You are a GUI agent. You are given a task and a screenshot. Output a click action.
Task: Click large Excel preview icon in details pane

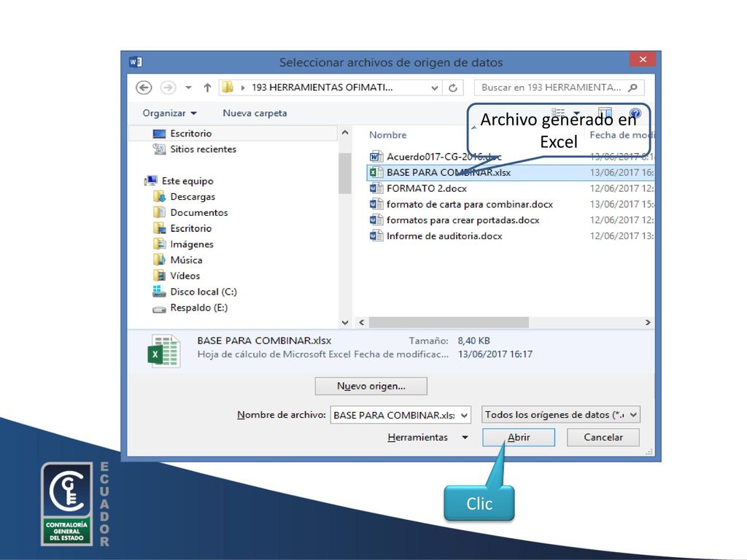(x=163, y=351)
